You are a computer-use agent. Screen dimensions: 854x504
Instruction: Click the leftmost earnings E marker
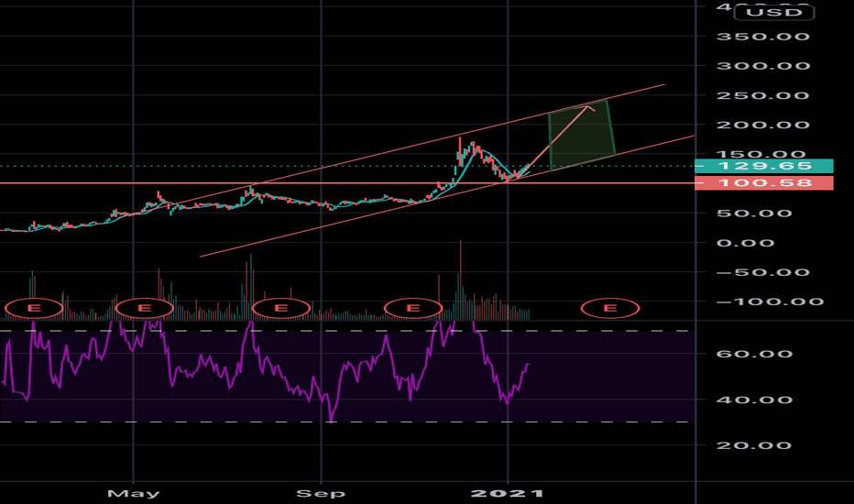pyautogui.click(x=34, y=309)
